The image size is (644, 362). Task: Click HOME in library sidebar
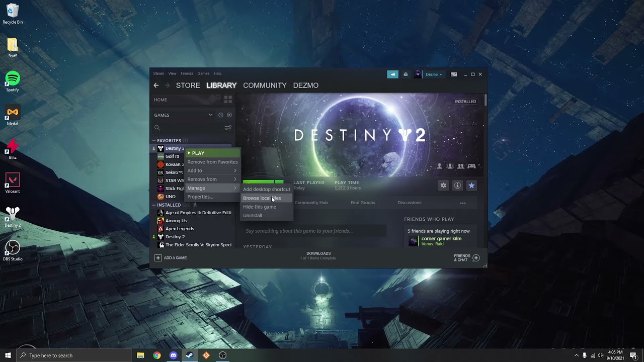coord(160,100)
